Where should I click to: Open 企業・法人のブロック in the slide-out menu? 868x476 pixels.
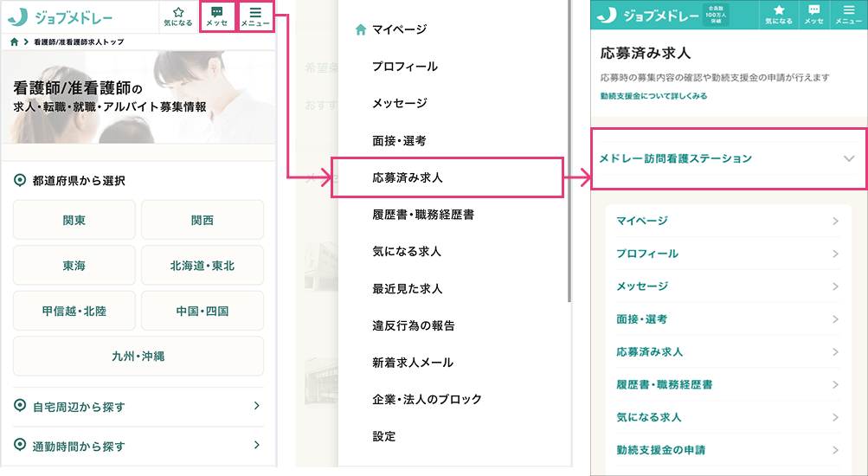(427, 399)
